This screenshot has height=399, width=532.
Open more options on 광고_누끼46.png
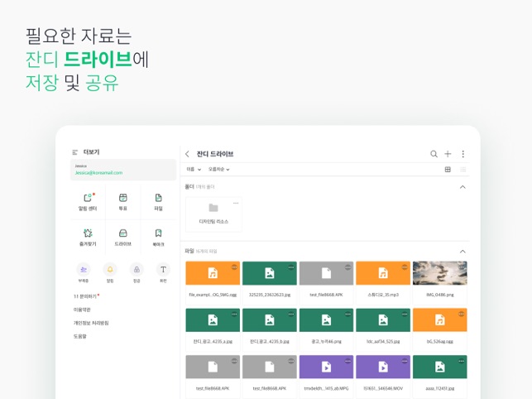coord(348,314)
